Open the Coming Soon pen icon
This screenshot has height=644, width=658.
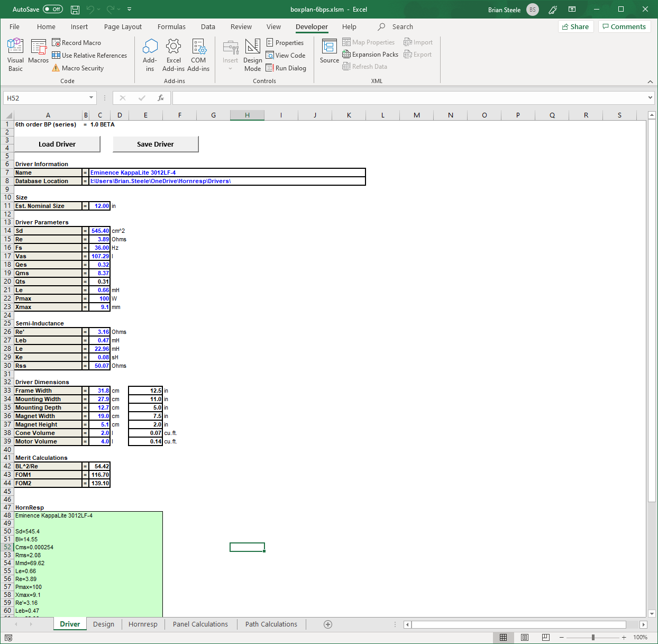553,10
